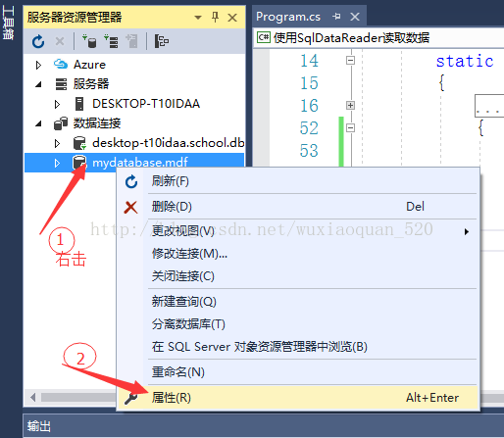Choose 属性(R) menu entry
The height and width of the screenshot is (438, 504).
pyautogui.click(x=297, y=398)
